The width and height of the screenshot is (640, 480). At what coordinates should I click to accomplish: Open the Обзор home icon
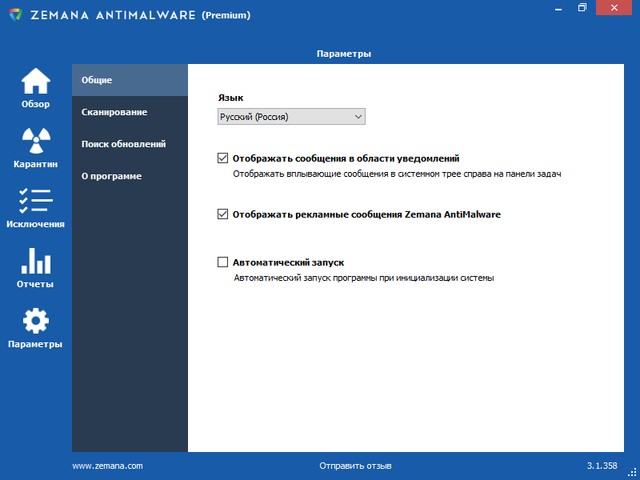[35, 82]
